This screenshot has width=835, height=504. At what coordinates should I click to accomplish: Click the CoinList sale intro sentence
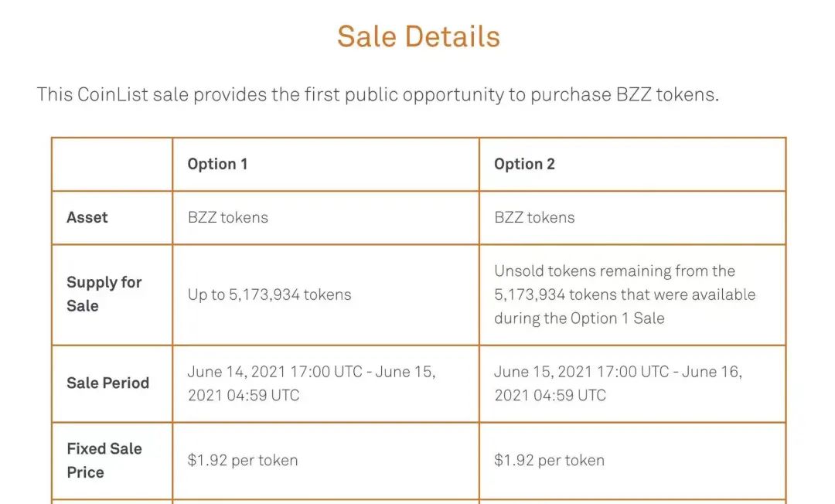tap(377, 95)
